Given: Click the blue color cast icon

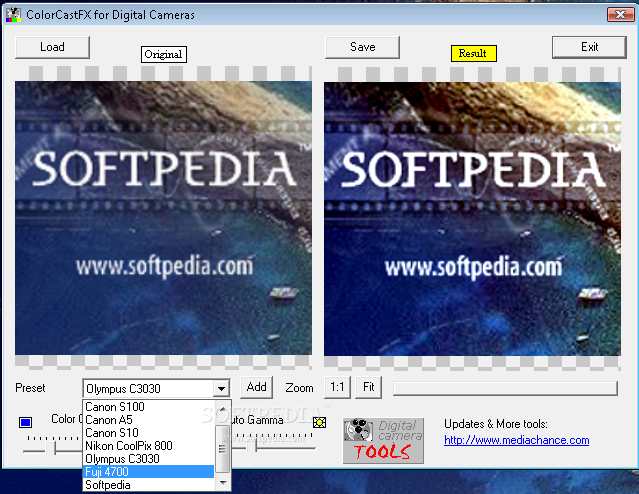Looking at the screenshot, I should (26, 422).
